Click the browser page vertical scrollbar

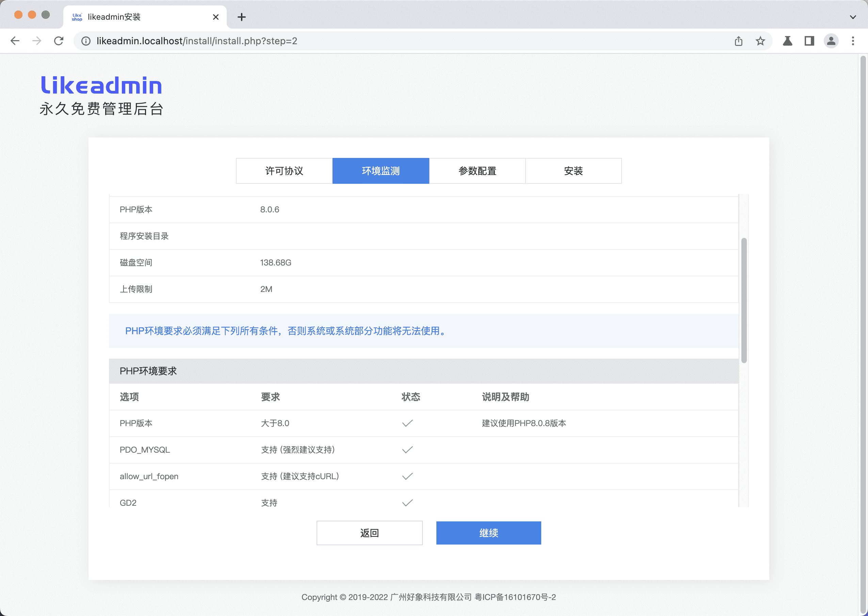(x=863, y=334)
